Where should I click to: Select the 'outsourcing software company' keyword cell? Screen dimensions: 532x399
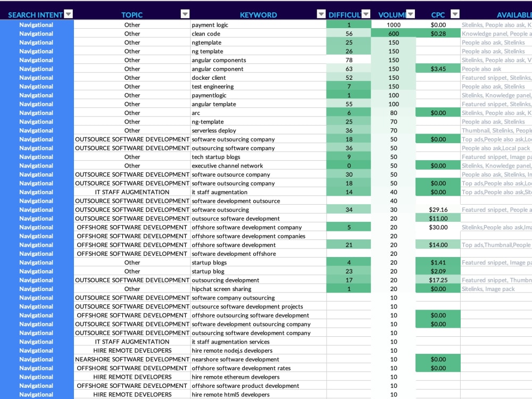[258, 148]
